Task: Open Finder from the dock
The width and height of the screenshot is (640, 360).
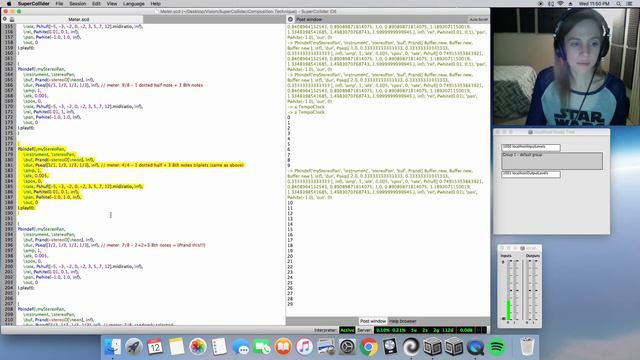Action: pyautogui.click(x=113, y=347)
